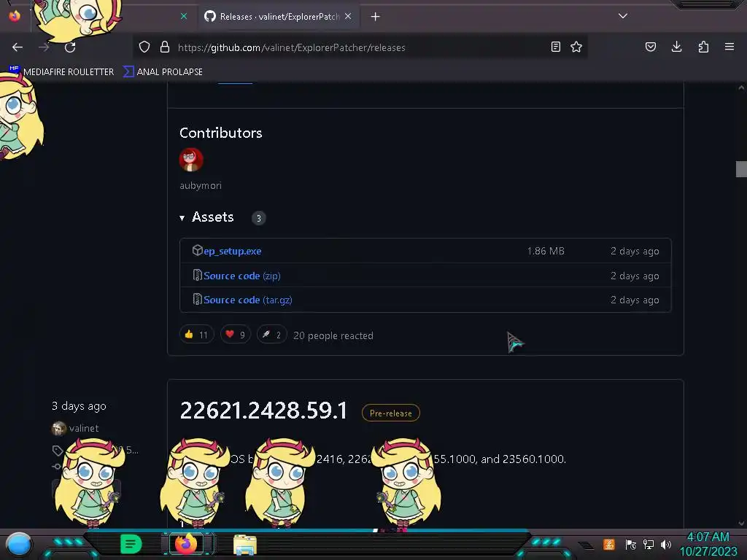Open the Start orb on taskbar
747x560 pixels.
point(19,545)
